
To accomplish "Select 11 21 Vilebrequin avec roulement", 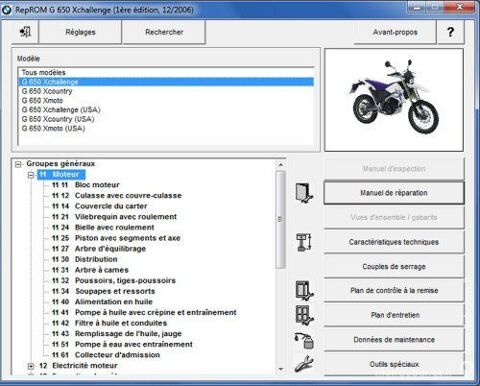I will point(114,217).
